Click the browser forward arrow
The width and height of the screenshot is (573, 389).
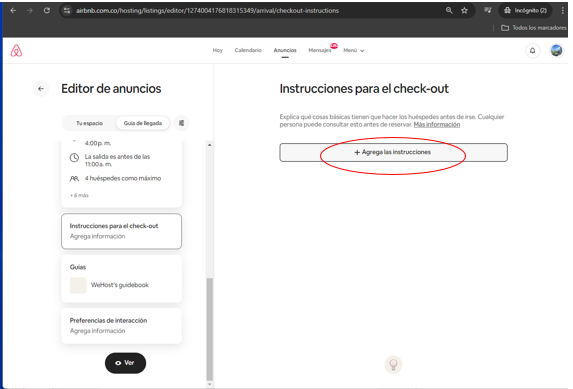tap(30, 11)
